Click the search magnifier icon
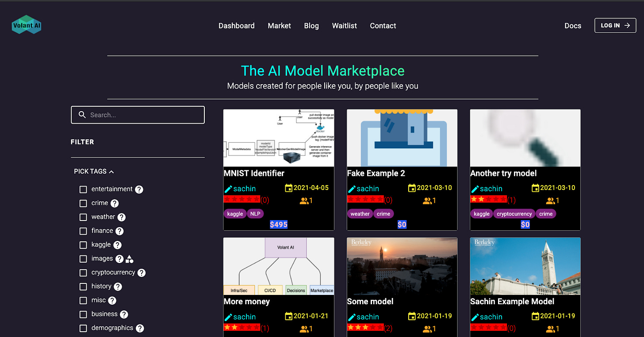Image resolution: width=644 pixels, height=337 pixels. 82,115
